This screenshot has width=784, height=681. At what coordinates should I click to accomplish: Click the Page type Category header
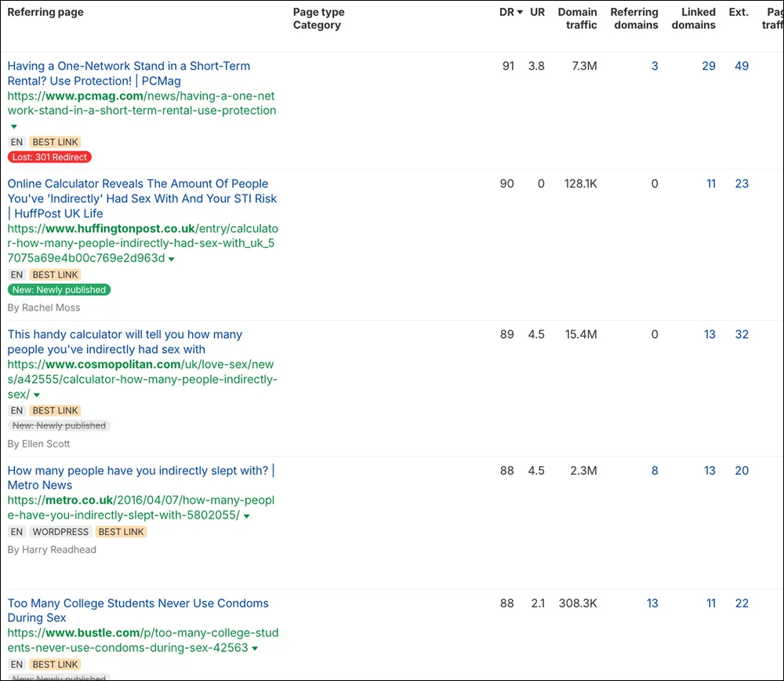pyautogui.click(x=318, y=19)
